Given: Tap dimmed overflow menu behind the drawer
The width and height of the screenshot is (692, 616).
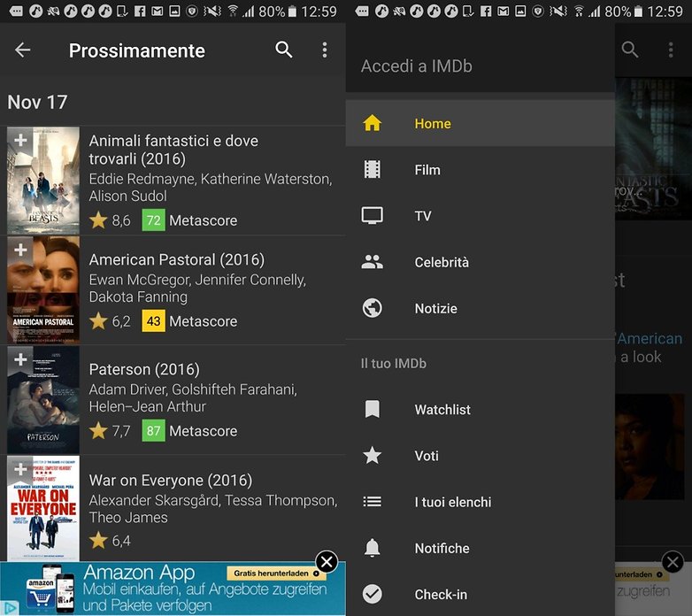Looking at the screenshot, I should [x=671, y=50].
